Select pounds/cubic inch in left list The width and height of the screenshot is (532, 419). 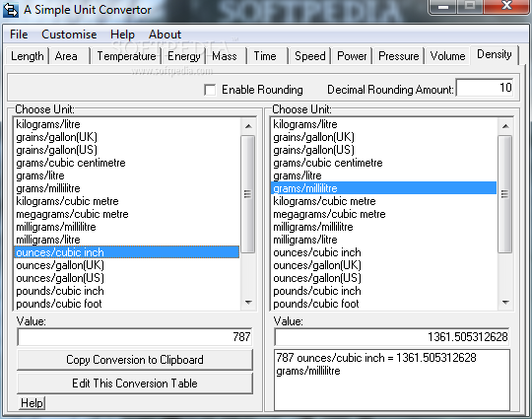tap(126, 291)
